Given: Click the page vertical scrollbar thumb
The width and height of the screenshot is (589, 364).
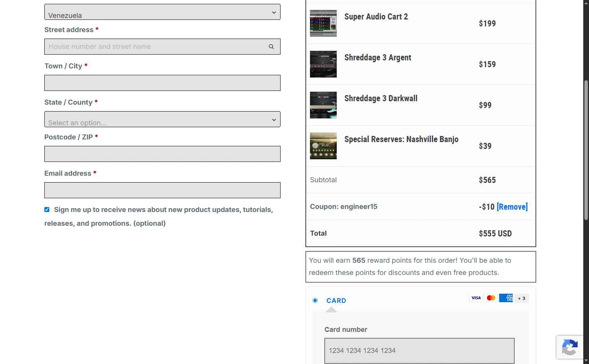Looking at the screenshot, I should click(586, 150).
